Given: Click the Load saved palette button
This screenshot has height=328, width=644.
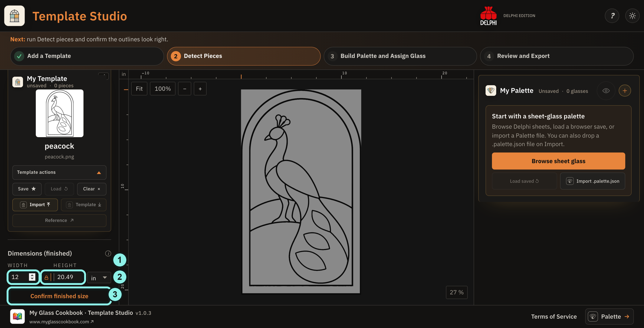Looking at the screenshot, I should point(524,181).
